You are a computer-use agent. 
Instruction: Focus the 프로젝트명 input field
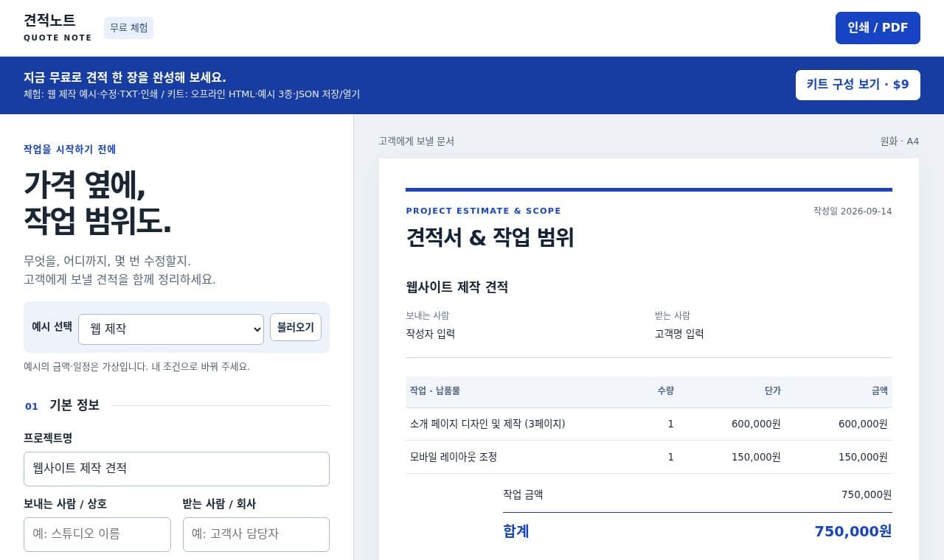[176, 469]
